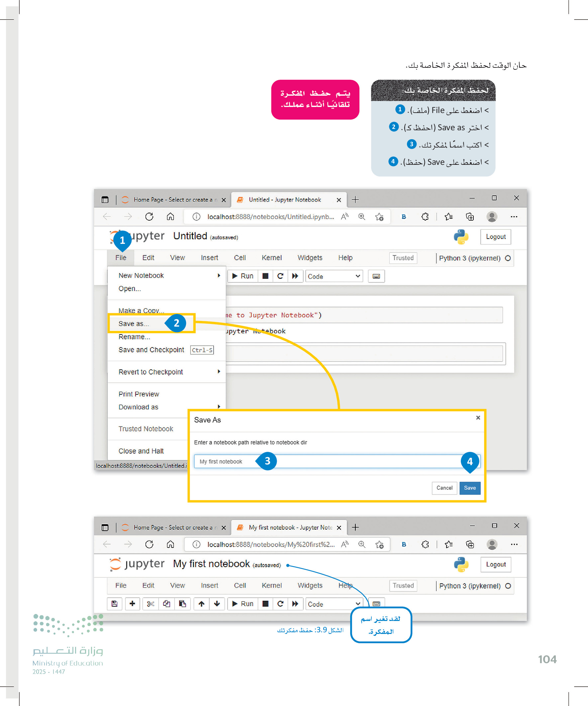Select Rename... in the File menu

(x=135, y=337)
